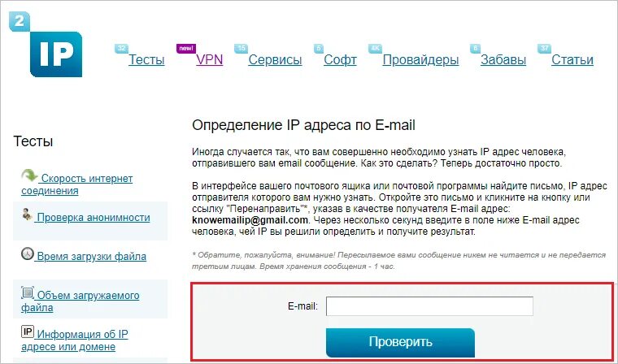Open Проверка анонимности link

coord(92,218)
